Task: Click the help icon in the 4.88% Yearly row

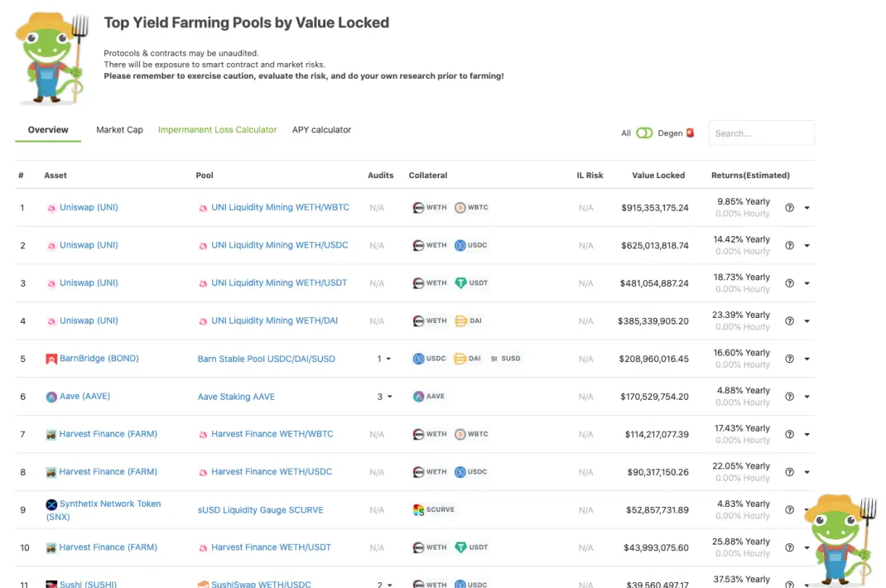Action: click(x=789, y=397)
